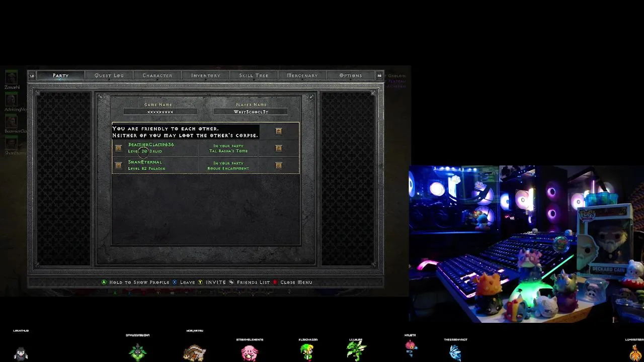Viewport: 644px width, 362px height.
Task: Click the green Scyther sprite in the overlay
Action: tap(357, 351)
